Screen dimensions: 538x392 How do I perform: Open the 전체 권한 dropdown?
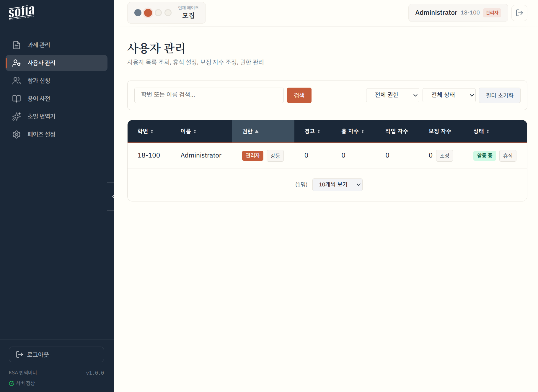point(392,95)
